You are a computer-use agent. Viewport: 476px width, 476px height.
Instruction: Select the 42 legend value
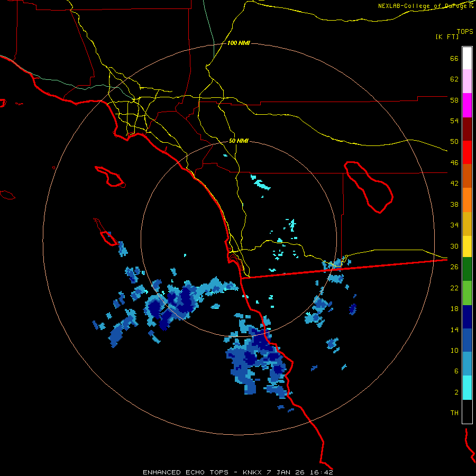(454, 184)
